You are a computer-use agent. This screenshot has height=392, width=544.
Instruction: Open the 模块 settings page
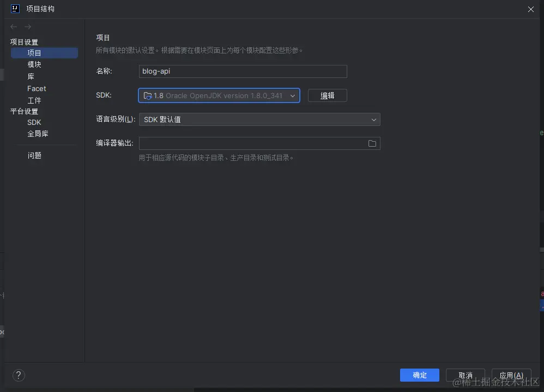(34, 64)
